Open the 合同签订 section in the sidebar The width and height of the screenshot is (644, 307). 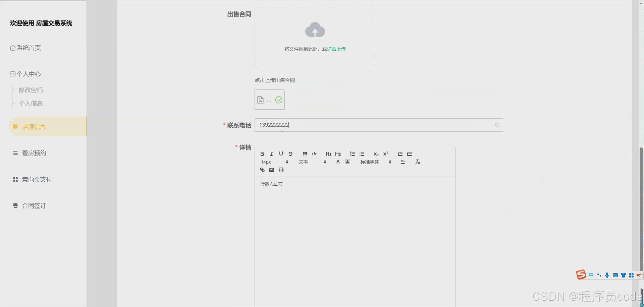point(34,205)
